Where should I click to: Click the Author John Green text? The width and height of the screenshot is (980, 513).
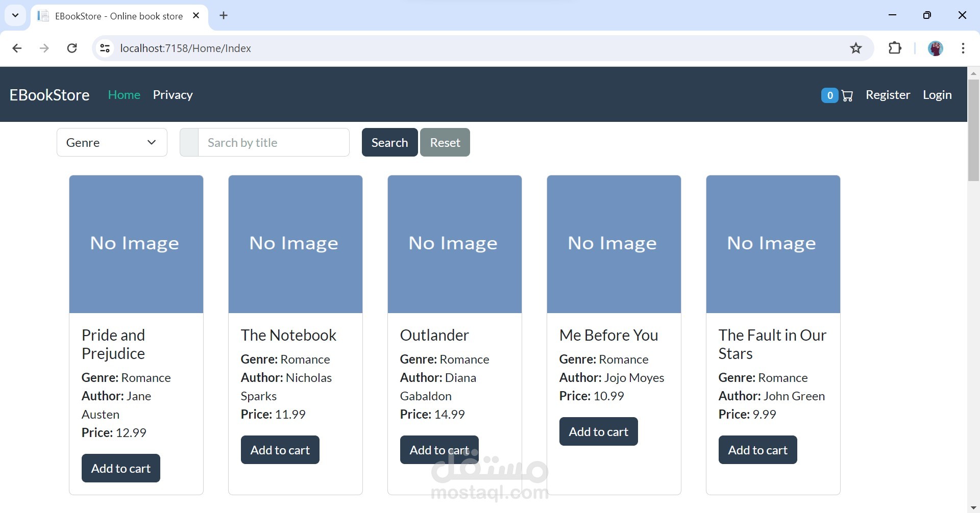pos(772,396)
